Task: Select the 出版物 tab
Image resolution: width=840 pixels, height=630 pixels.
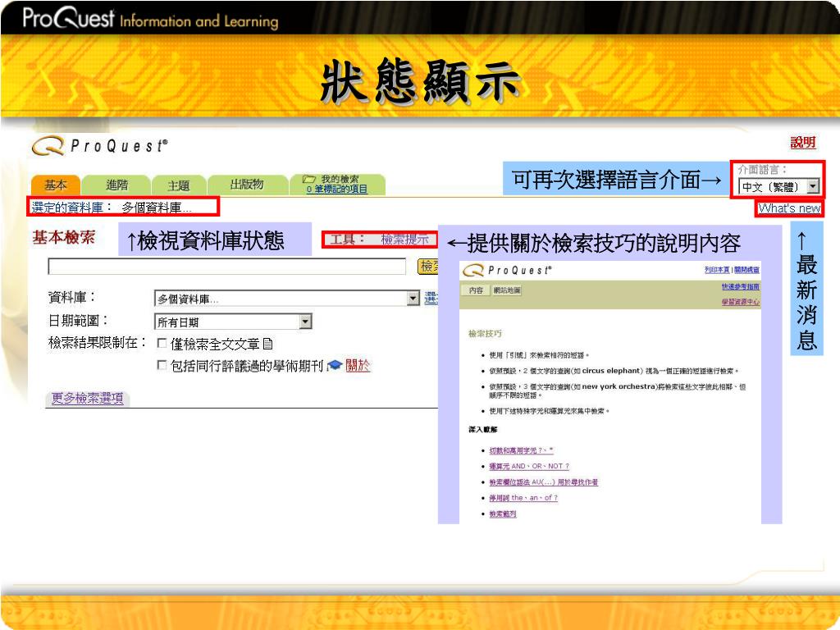Action: 246,185
